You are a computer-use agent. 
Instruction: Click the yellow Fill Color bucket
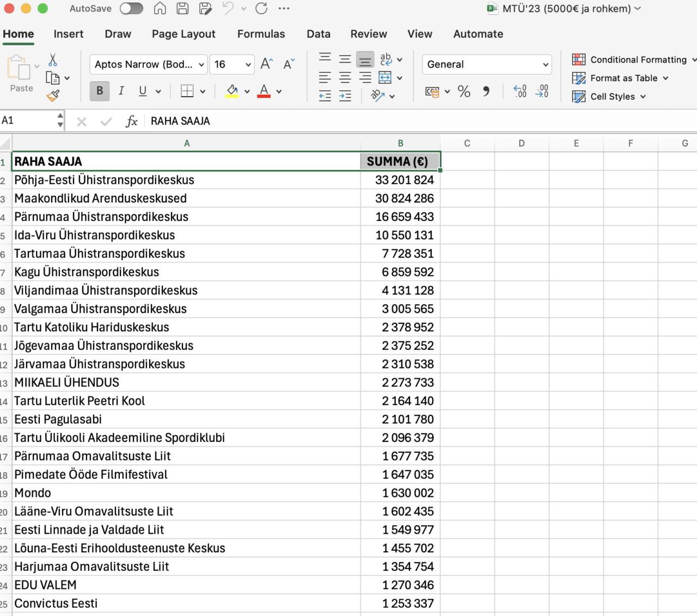pyautogui.click(x=233, y=91)
